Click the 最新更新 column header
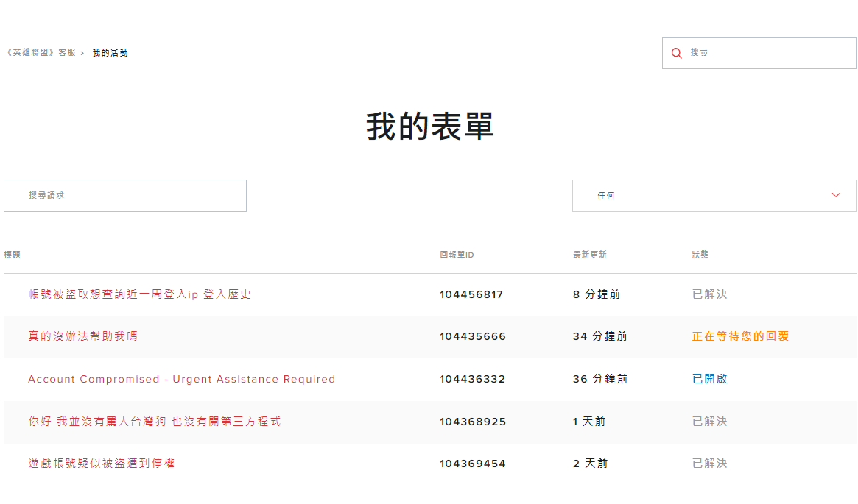 click(589, 255)
